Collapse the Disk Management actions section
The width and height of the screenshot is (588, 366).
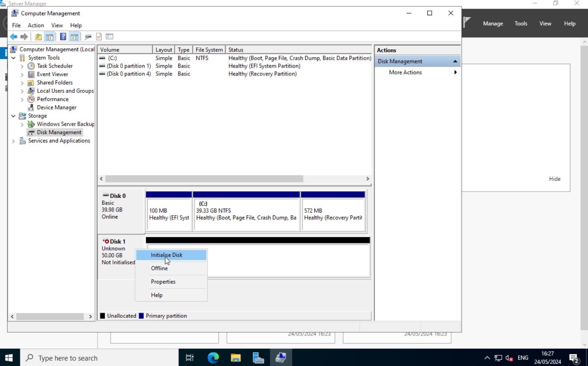point(455,61)
